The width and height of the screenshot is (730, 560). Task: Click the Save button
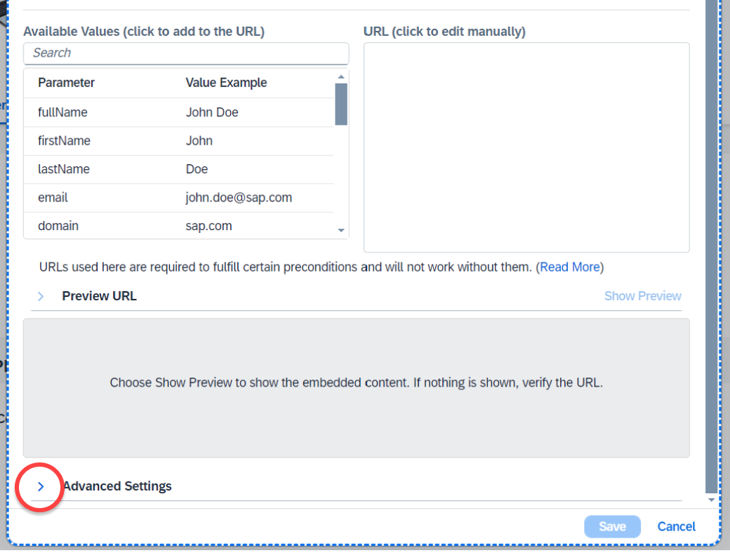(612, 526)
